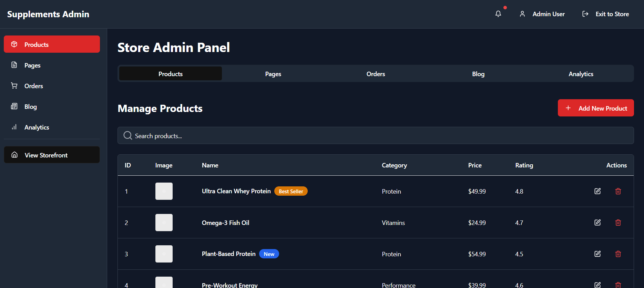644x288 pixels.
Task: Click the magnifier icon in search bar
Action: (128, 136)
